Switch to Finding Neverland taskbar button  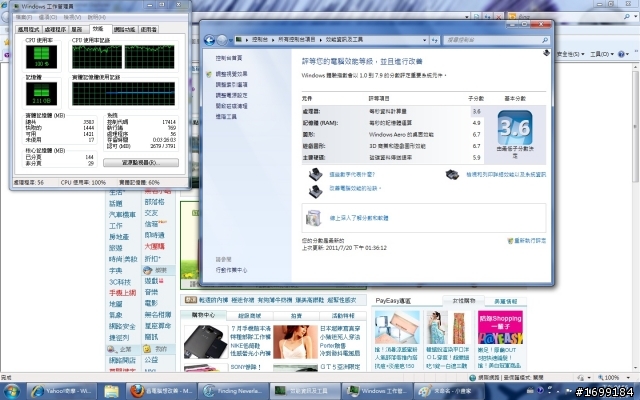233,391
